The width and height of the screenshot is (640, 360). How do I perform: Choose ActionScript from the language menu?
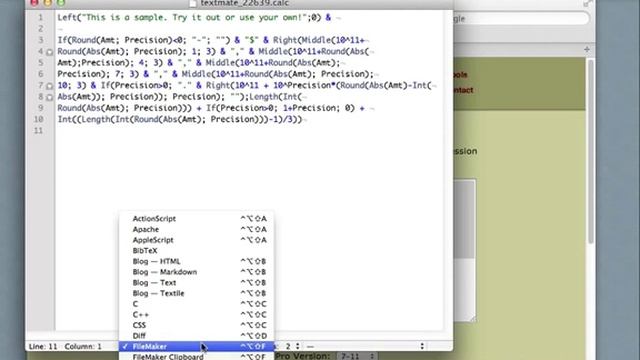pyautogui.click(x=196, y=219)
